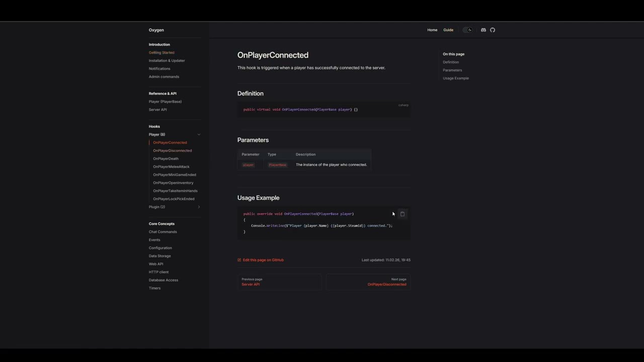
Task: Open Chat Commands page
Action: [x=163, y=232]
